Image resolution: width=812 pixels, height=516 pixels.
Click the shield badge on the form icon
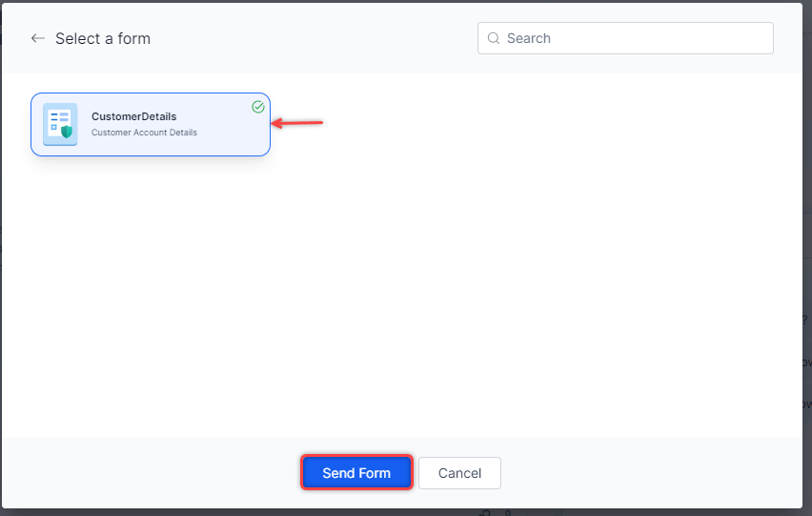[x=67, y=132]
